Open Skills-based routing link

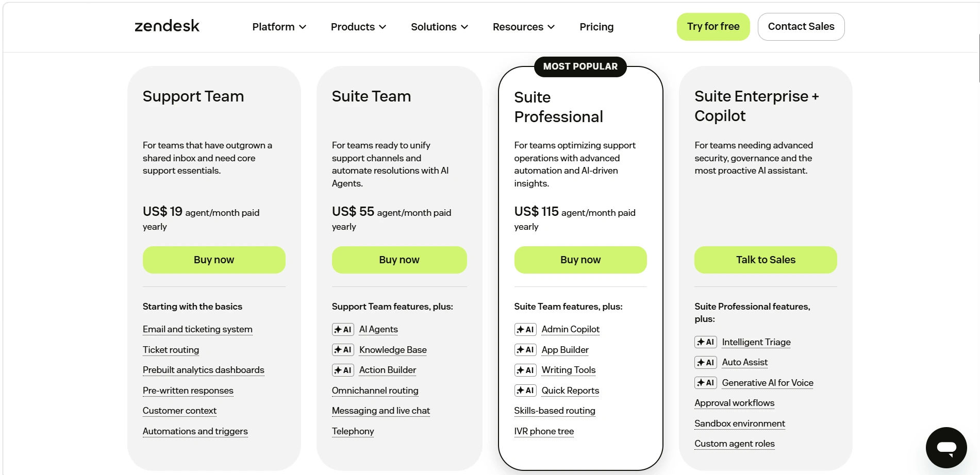point(554,411)
